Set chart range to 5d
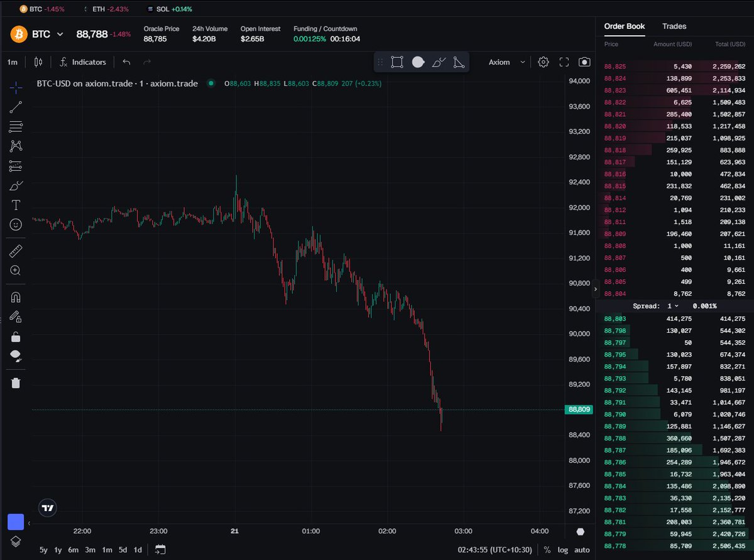The width and height of the screenshot is (754, 560). point(123,550)
